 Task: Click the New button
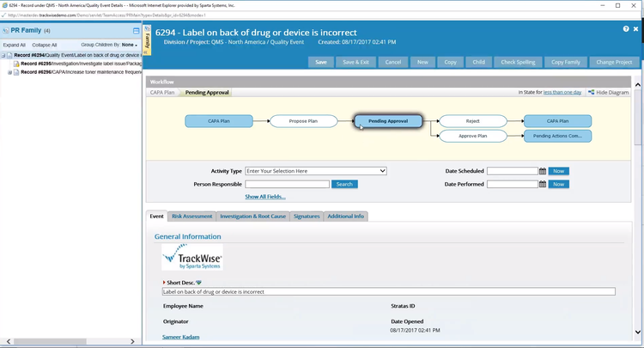[x=422, y=62]
